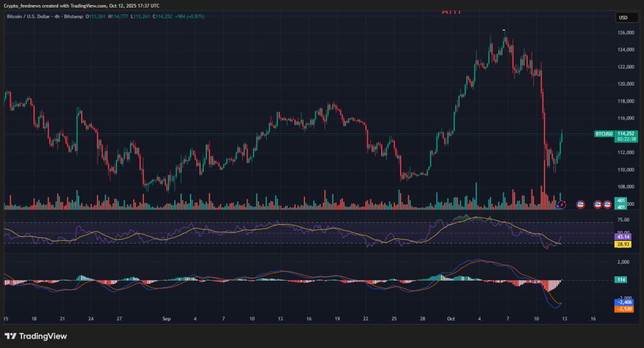
Task: Click the Bitcoin / U.S. Dollar symbol title
Action: click(28, 16)
